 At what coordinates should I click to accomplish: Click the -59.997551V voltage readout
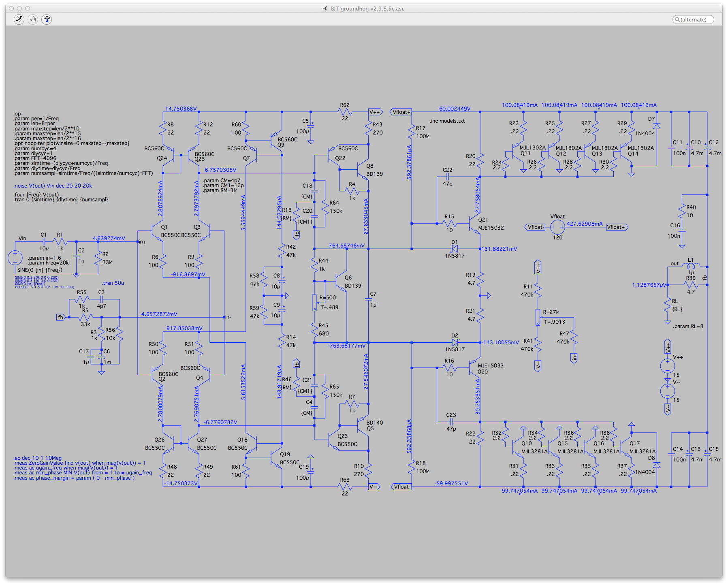tap(451, 484)
